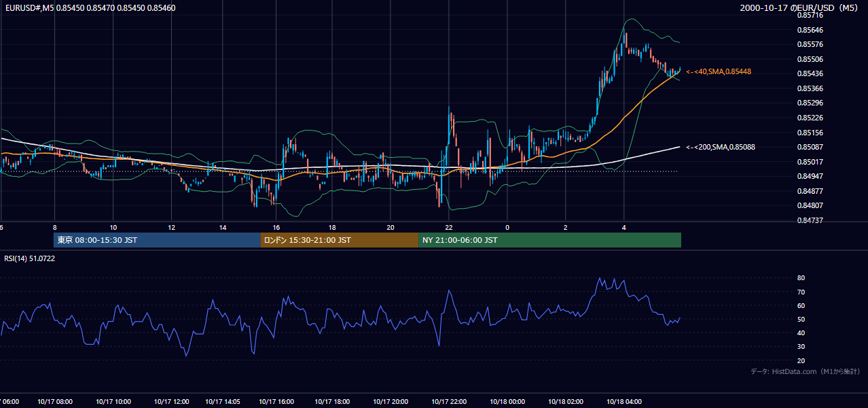The width and height of the screenshot is (868, 408).
Task: Click hour marker 14 under the chart
Action: [x=223, y=227]
